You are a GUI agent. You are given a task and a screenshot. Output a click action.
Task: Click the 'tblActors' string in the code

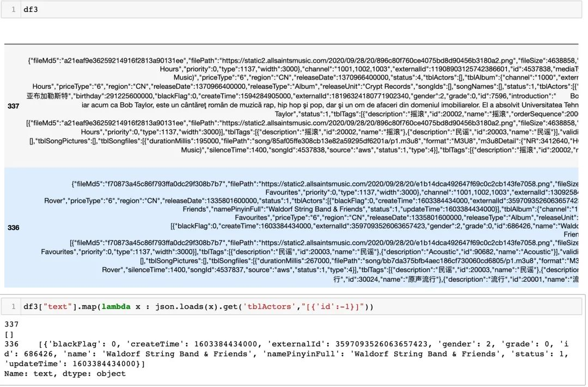click(269, 307)
